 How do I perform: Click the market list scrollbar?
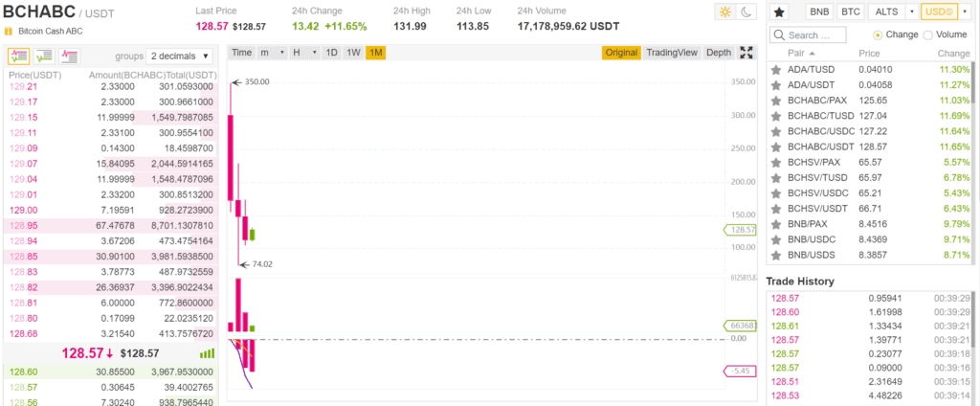[x=972, y=82]
